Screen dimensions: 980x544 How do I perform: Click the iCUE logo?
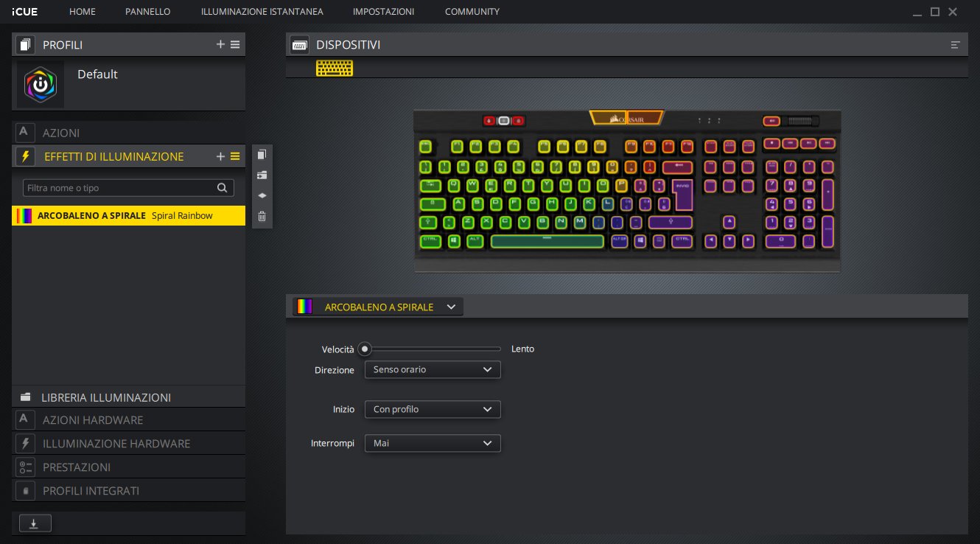[24, 12]
